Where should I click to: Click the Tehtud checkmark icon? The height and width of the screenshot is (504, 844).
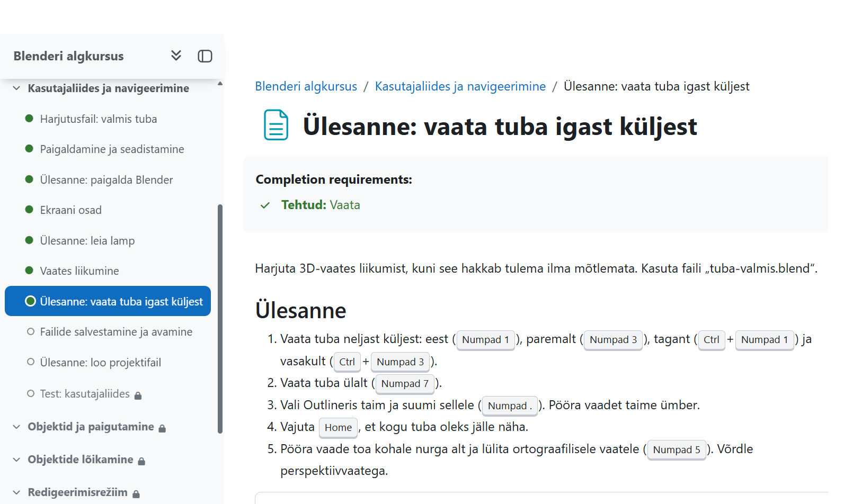coord(265,205)
